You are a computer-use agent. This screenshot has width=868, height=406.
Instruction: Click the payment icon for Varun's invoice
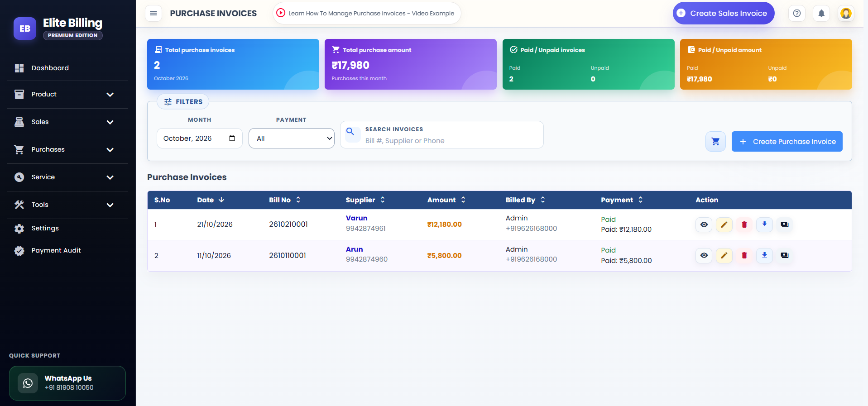coord(785,224)
